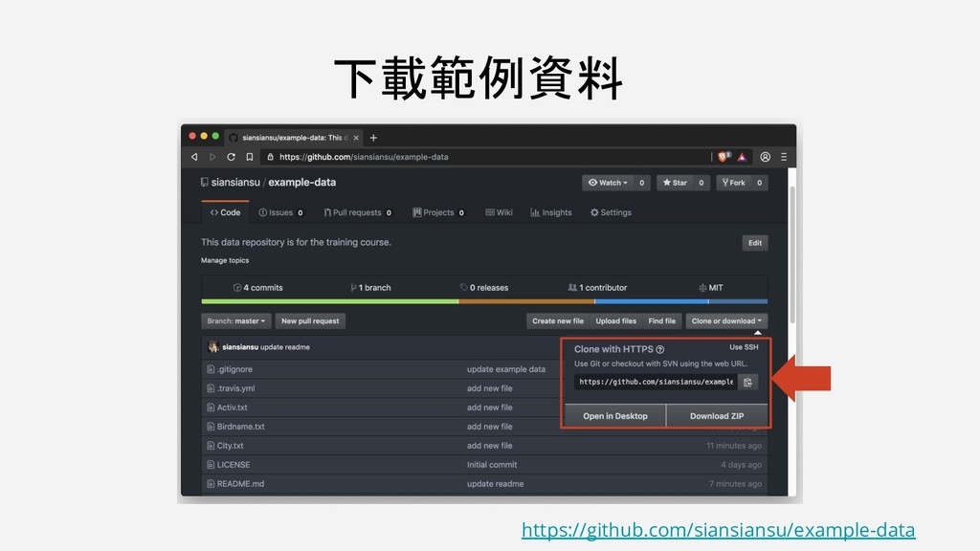The width and height of the screenshot is (980, 551).
Task: Click Open in Desktop button
Action: tap(615, 416)
